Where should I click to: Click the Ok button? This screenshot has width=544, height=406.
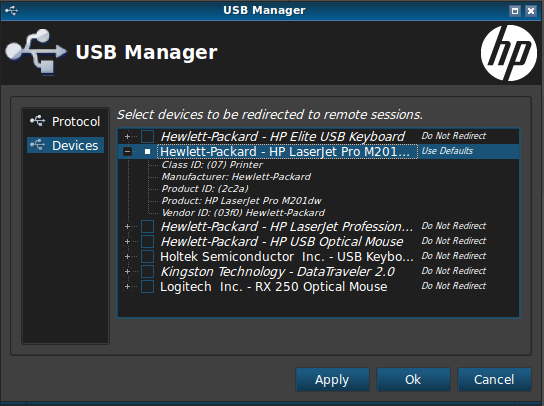tap(413, 380)
